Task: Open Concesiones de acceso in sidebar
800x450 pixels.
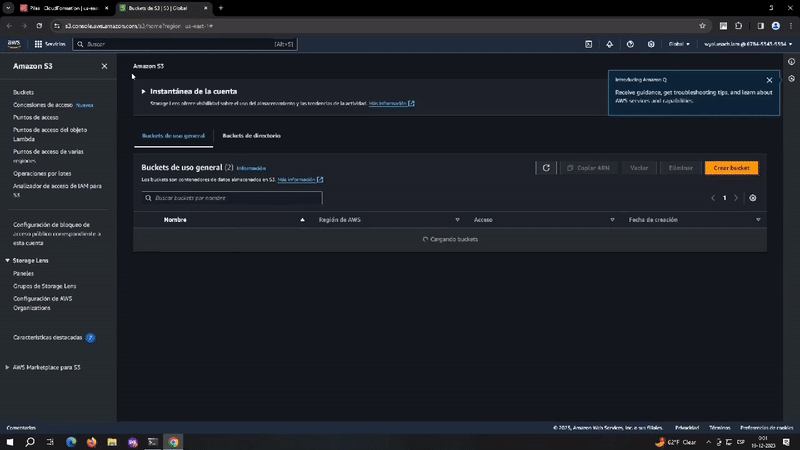Action: tap(43, 105)
